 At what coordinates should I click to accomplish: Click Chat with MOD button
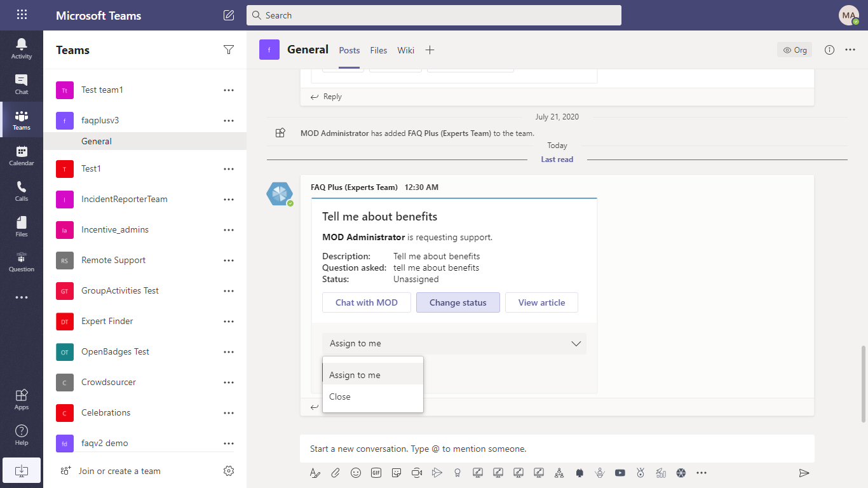tap(367, 302)
